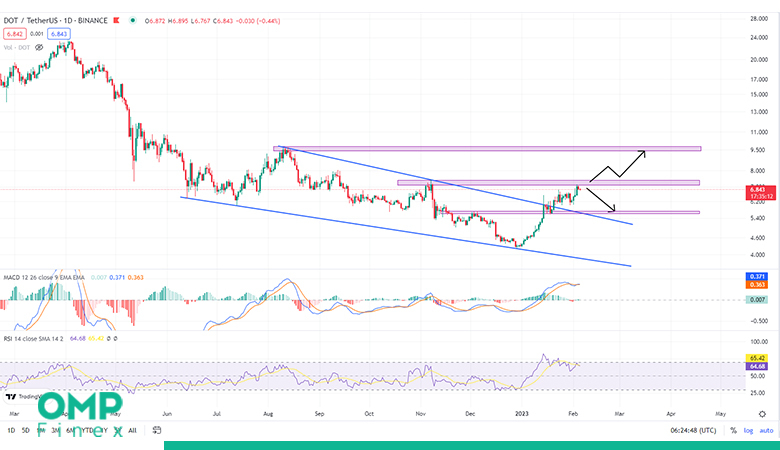Select the YTD time range
Viewport: 780px width, 450px height.
point(88,431)
